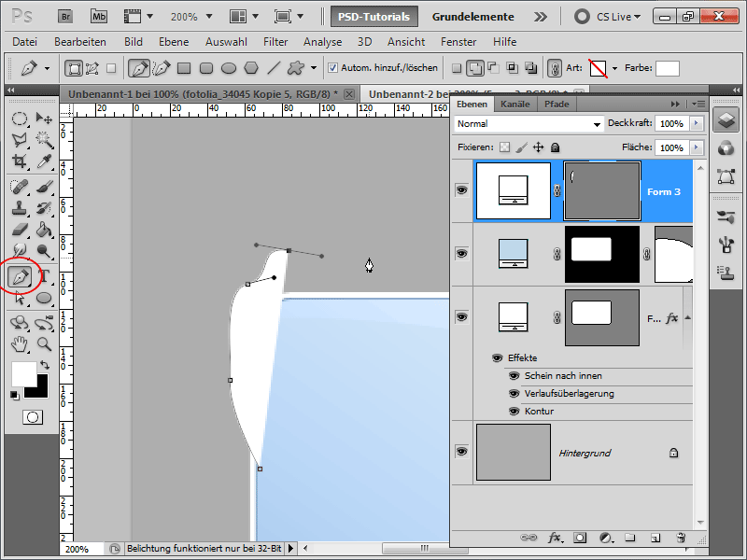747x560 pixels.
Task: Select the Dodge tool
Action: [x=44, y=250]
